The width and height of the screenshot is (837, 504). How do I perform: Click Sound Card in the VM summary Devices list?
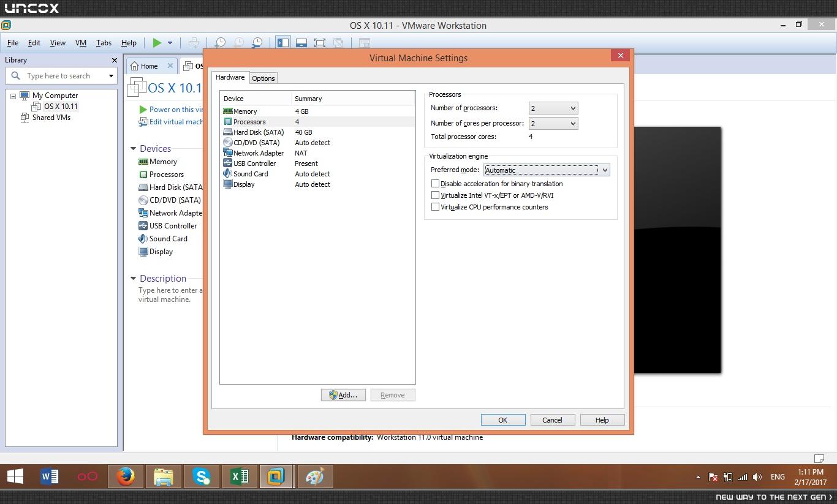pyautogui.click(x=169, y=239)
